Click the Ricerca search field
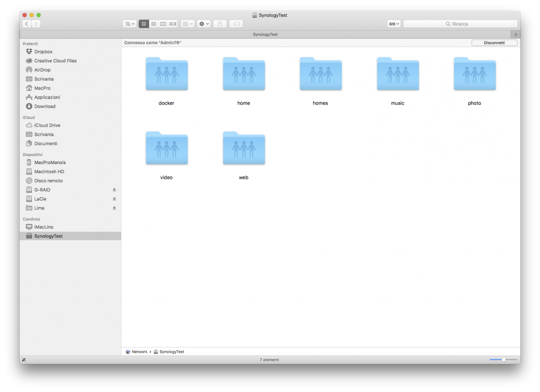This screenshot has width=540, height=392. [460, 24]
